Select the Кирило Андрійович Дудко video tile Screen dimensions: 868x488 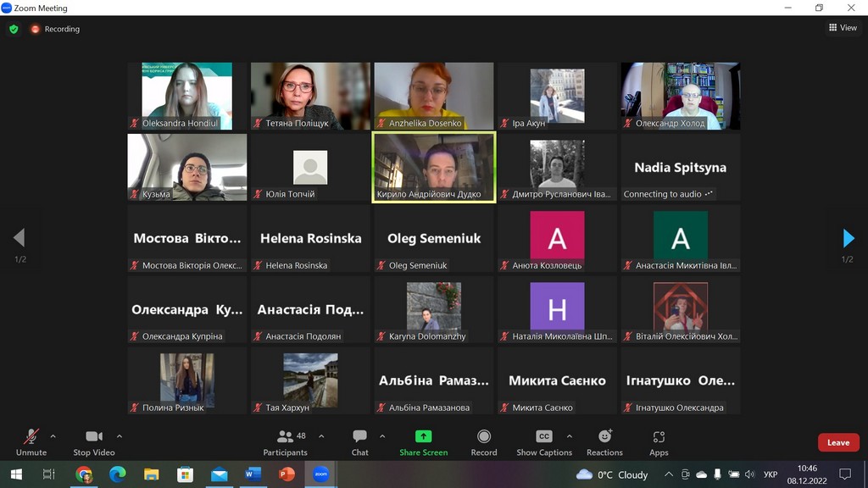(434, 167)
